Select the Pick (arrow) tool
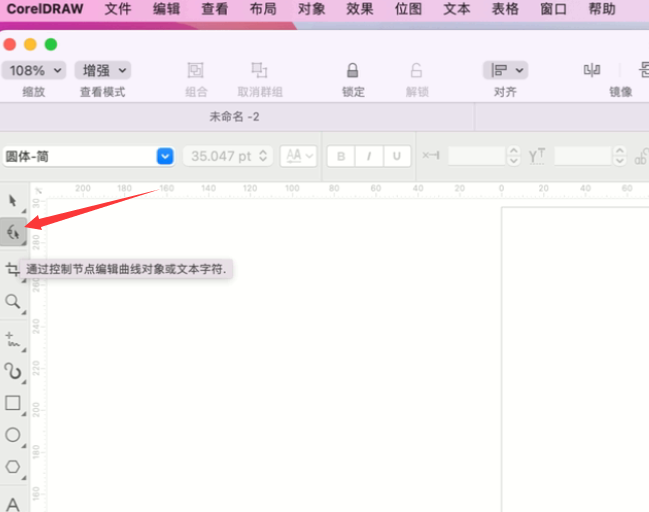The height and width of the screenshot is (512, 649). click(x=13, y=201)
